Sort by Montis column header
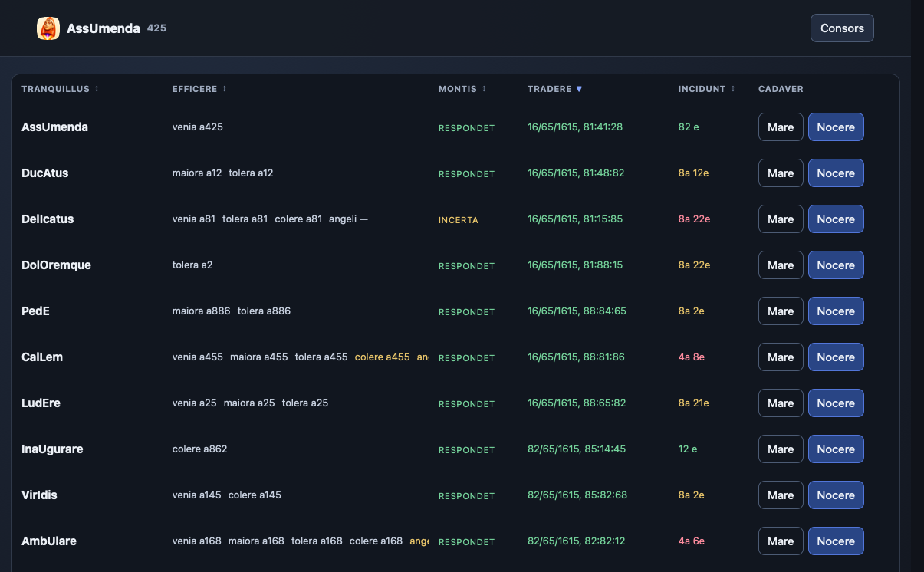 [x=462, y=89]
